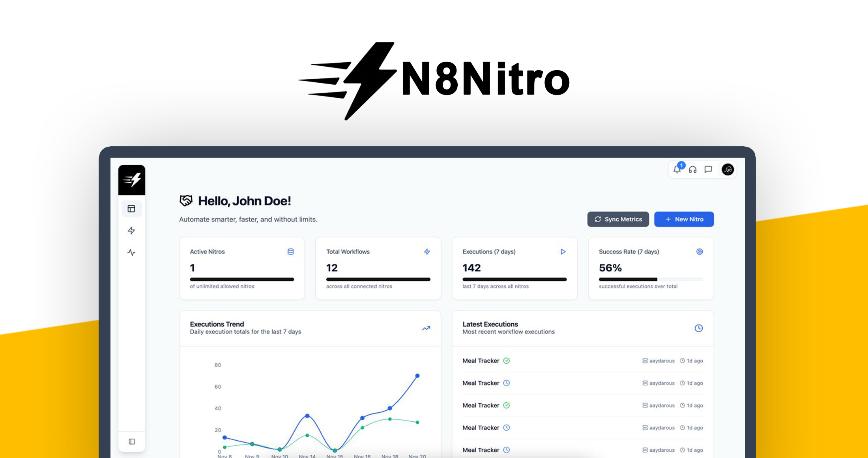Image resolution: width=868 pixels, height=458 pixels.
Task: Create a workflow with the New Nitro button
Action: coord(684,219)
